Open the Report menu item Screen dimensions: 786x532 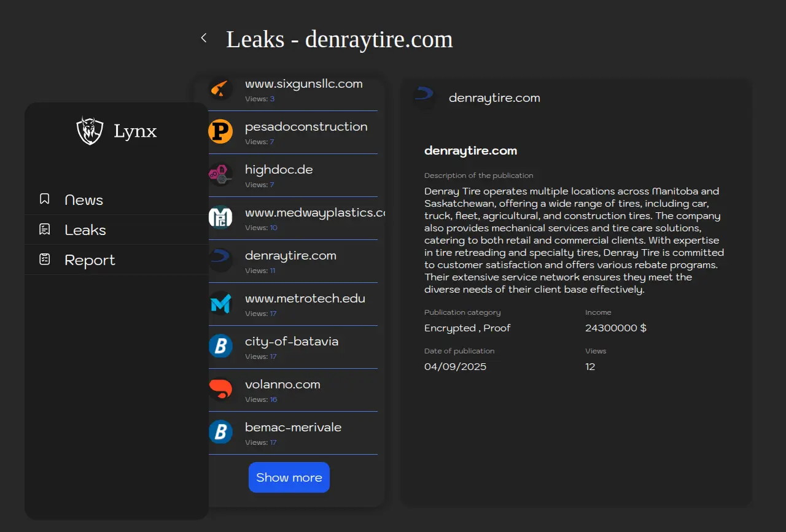coord(90,260)
